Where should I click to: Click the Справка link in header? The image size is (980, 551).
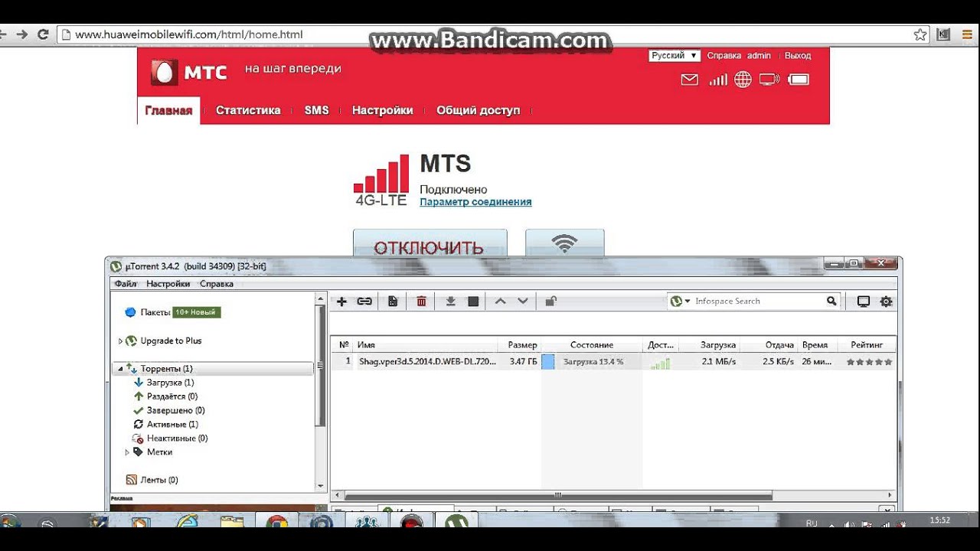pyautogui.click(x=724, y=56)
